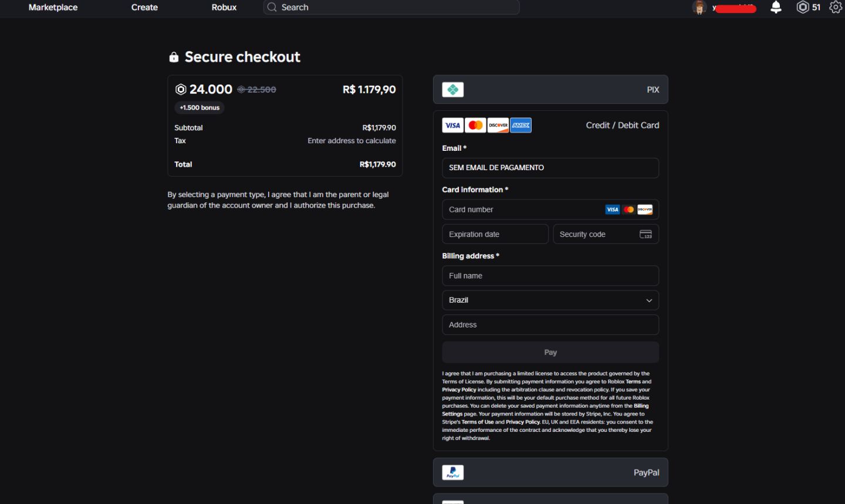
Task: Go to Marketplace in top navigation
Action: (x=53, y=8)
